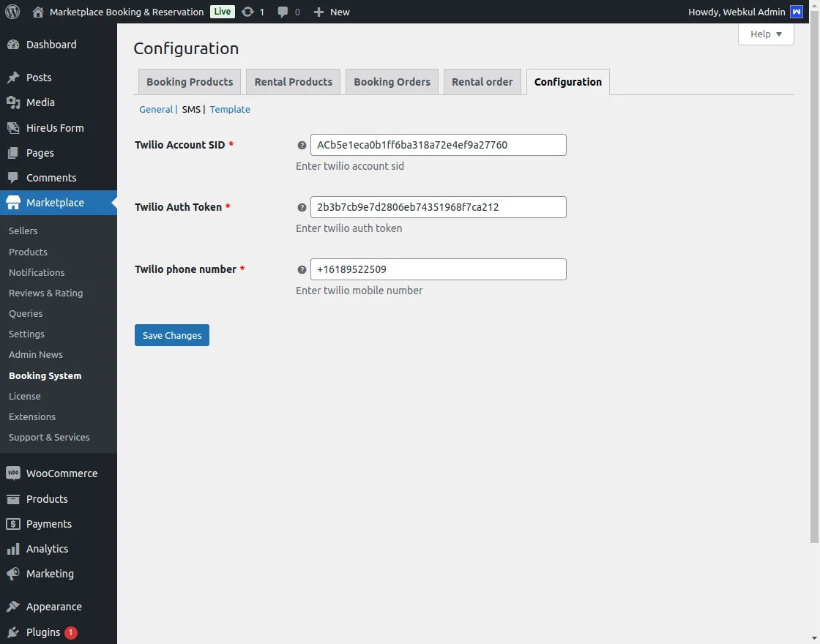Click the help icon beside Twilio Auth Token
The width and height of the screenshot is (820, 644).
(302, 208)
